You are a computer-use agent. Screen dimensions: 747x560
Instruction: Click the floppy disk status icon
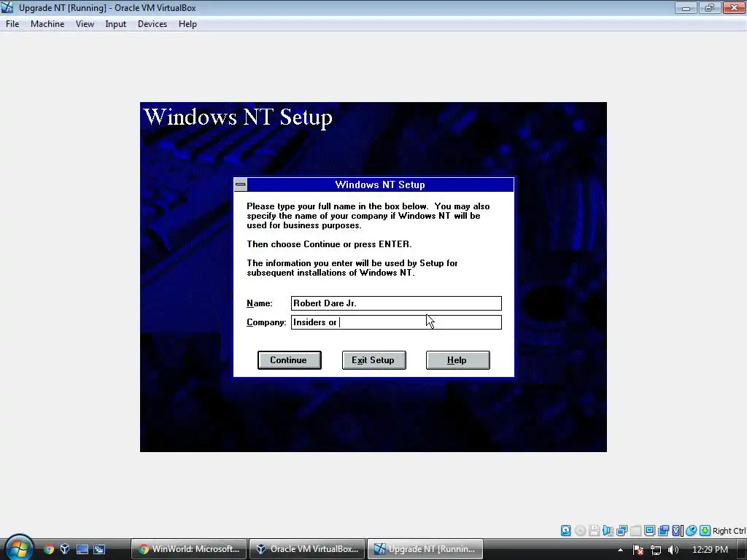pos(594,531)
